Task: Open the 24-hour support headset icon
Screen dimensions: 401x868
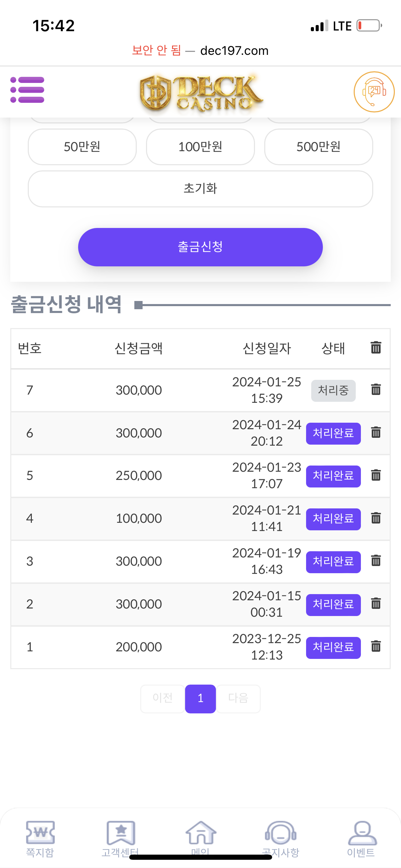Action: tap(374, 92)
